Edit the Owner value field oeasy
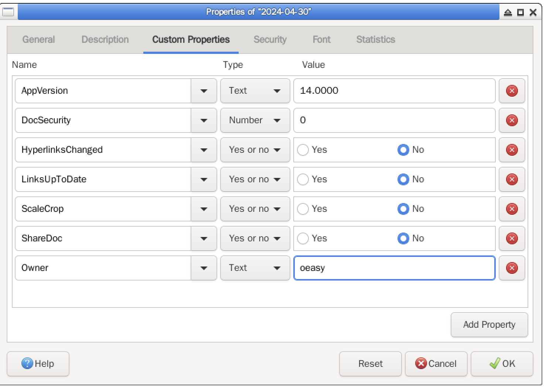Image resolution: width=546 pixels, height=392 pixels. (394, 268)
